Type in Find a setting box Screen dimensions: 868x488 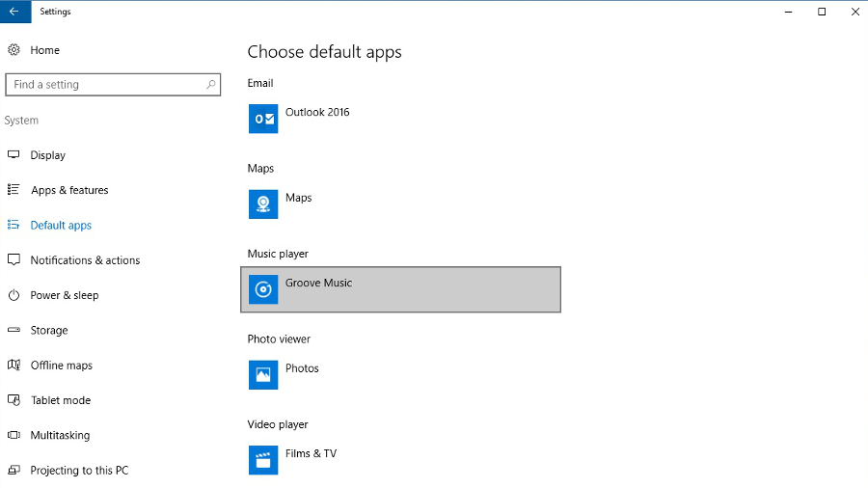click(113, 85)
